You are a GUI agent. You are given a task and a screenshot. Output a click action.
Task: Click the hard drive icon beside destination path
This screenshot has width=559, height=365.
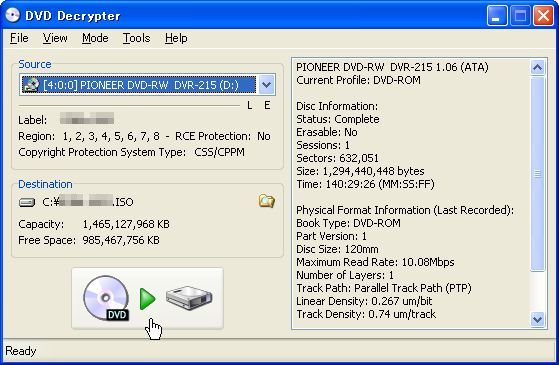pyautogui.click(x=27, y=202)
